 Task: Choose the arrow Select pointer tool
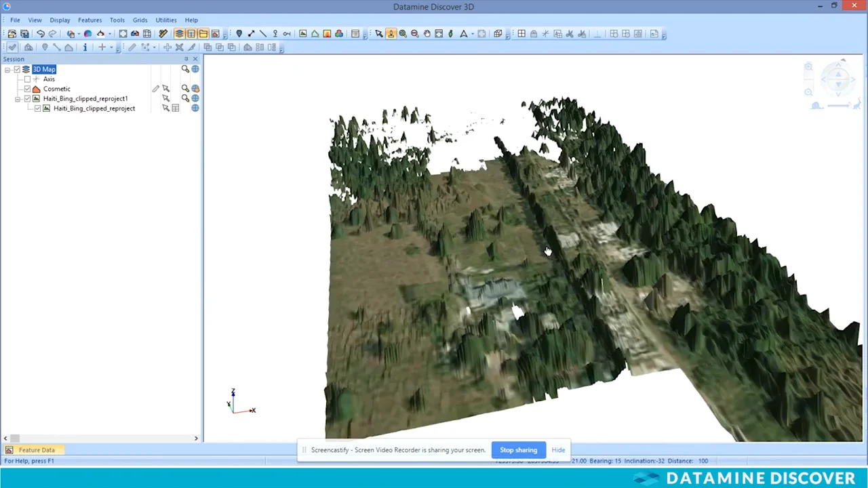coord(379,34)
